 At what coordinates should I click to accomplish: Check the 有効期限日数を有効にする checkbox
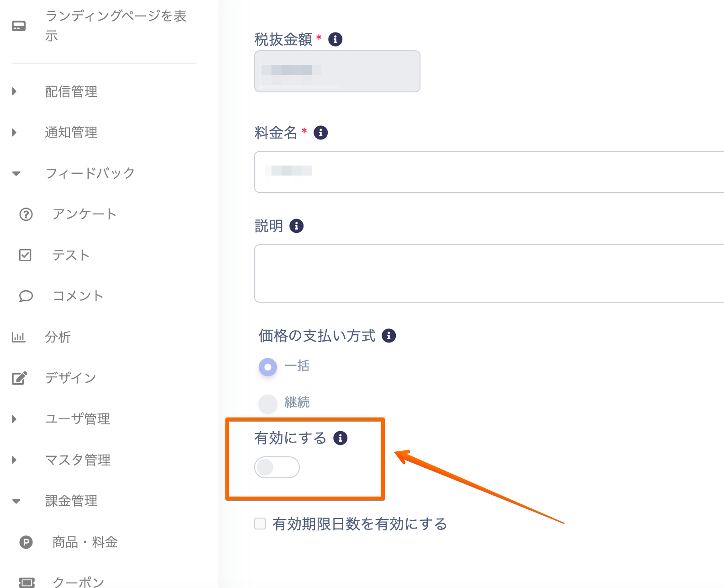260,524
